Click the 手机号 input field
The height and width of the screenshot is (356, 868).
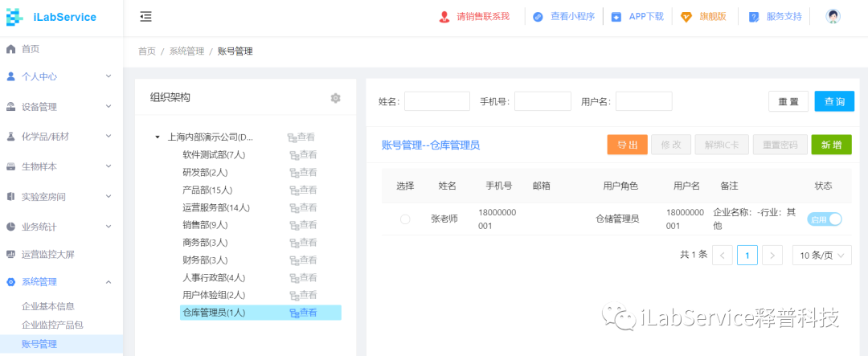pyautogui.click(x=542, y=101)
